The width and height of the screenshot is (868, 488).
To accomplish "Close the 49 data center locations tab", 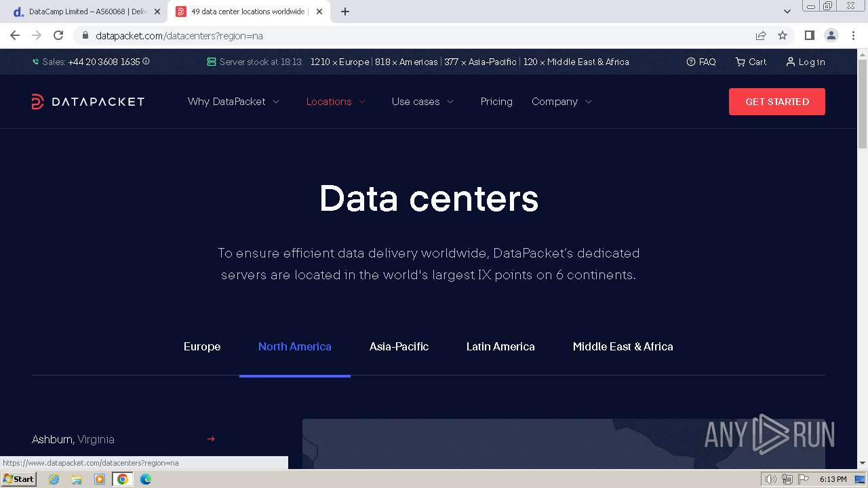I will tap(319, 12).
